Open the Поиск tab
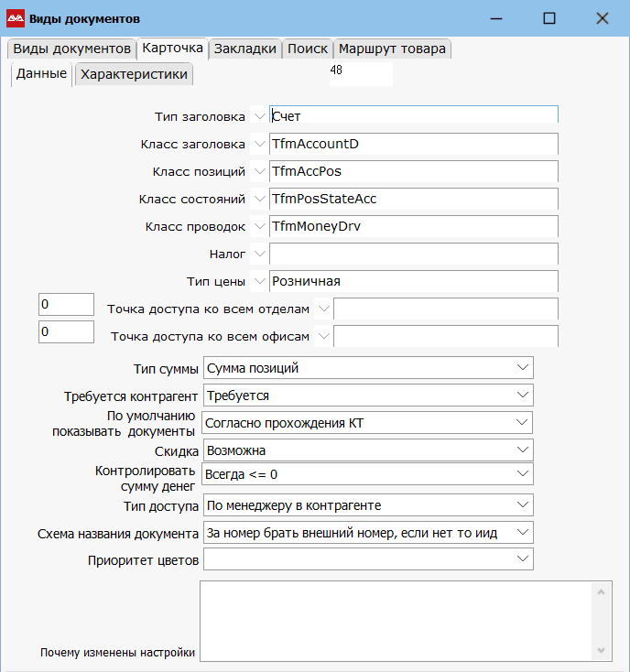The width and height of the screenshot is (630, 672). (307, 49)
